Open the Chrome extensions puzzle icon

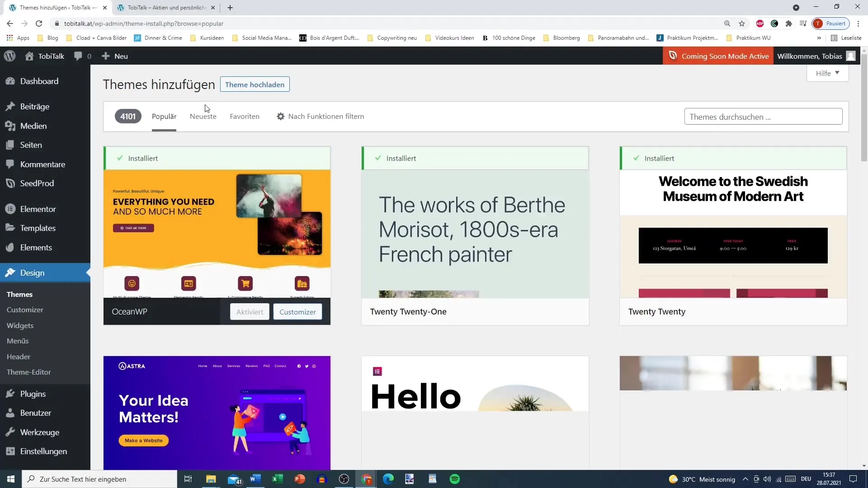(788, 23)
